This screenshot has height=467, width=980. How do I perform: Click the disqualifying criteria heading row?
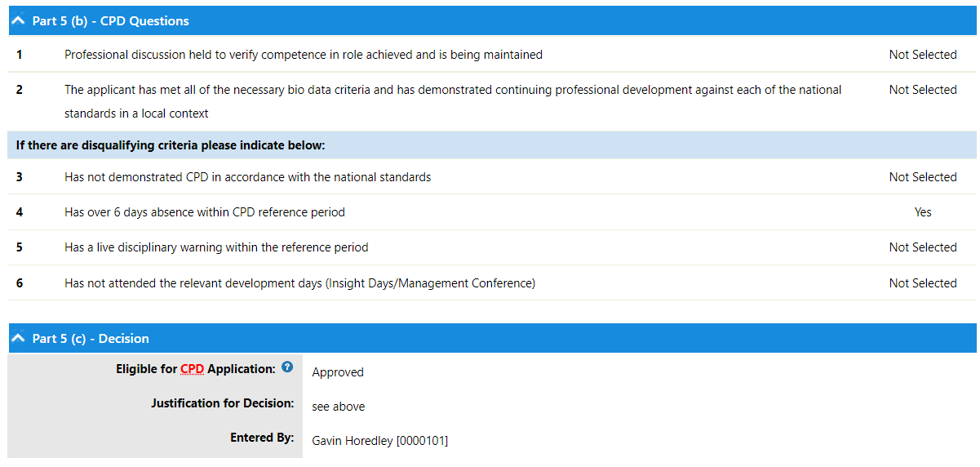(x=493, y=145)
